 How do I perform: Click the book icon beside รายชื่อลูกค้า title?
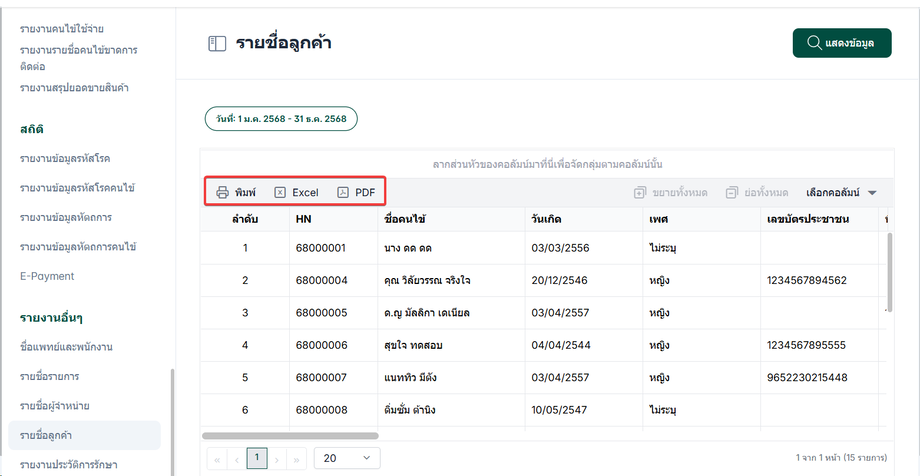[x=216, y=43]
